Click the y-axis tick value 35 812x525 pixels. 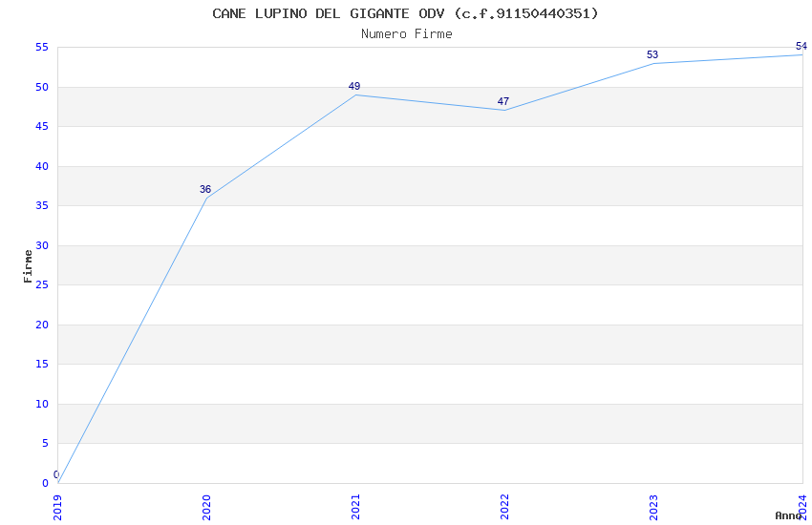[42, 206]
